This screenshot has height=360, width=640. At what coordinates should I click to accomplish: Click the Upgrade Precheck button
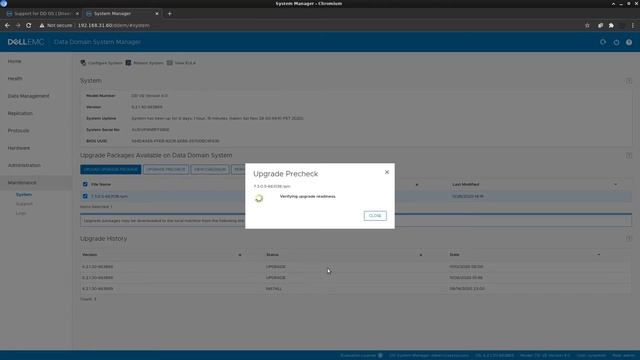click(166, 169)
